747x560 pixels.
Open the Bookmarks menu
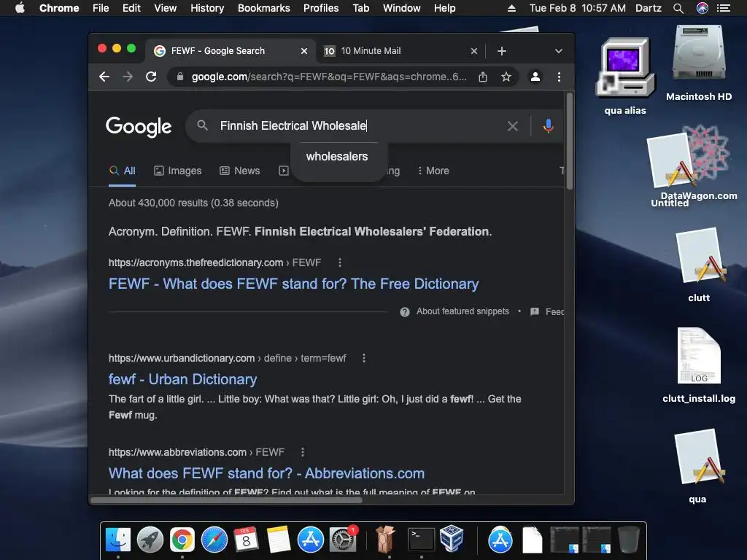(264, 8)
